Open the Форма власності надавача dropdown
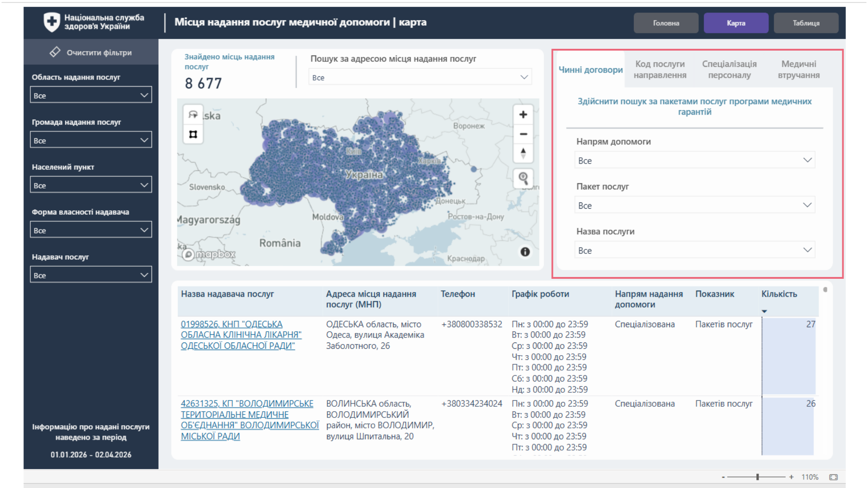 91,230
